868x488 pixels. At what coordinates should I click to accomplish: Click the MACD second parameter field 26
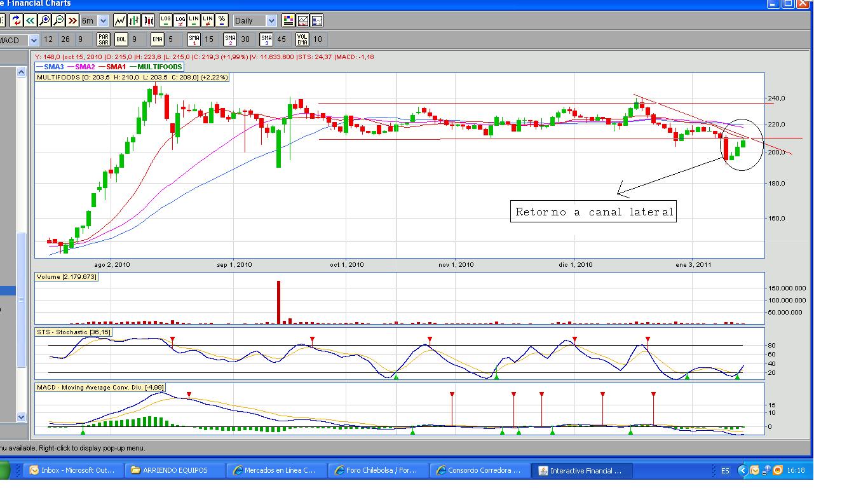(x=65, y=39)
